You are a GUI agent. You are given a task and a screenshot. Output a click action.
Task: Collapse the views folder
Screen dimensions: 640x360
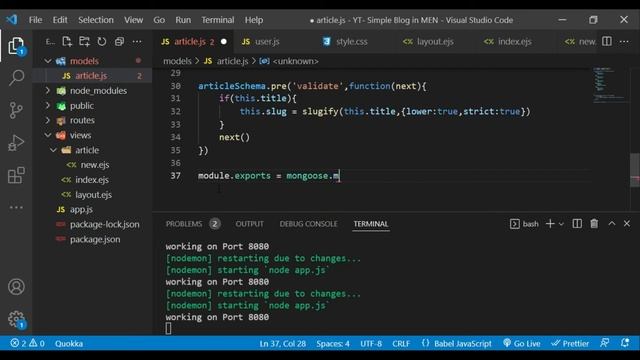[48, 135]
